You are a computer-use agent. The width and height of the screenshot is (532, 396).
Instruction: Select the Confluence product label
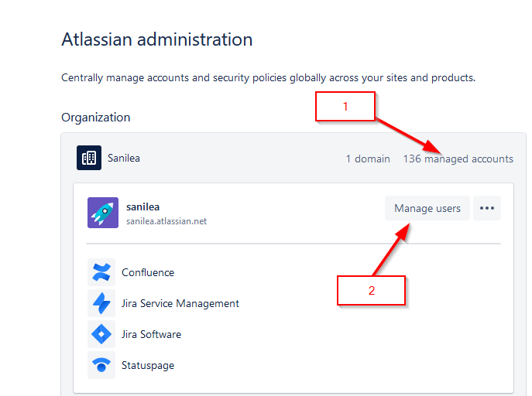[x=148, y=273]
